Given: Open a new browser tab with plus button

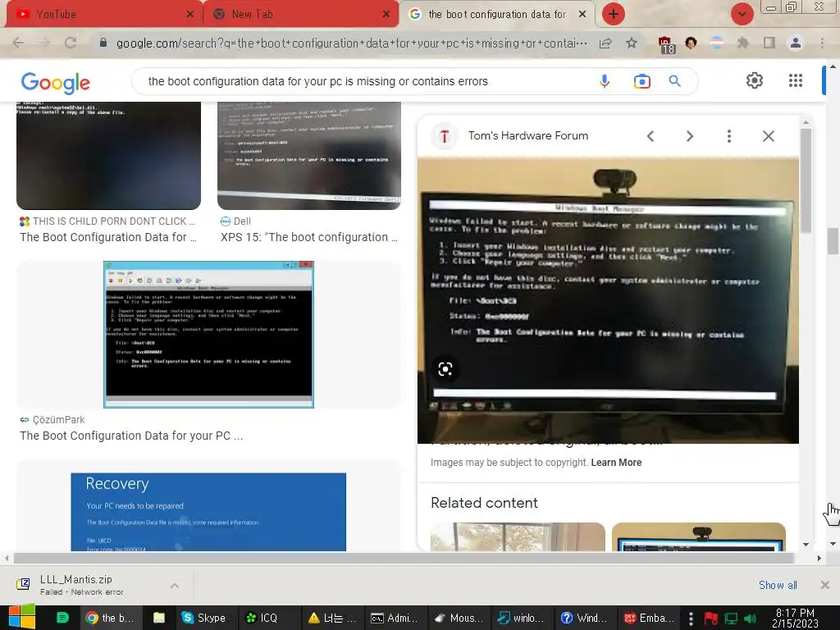Looking at the screenshot, I should click(614, 14).
